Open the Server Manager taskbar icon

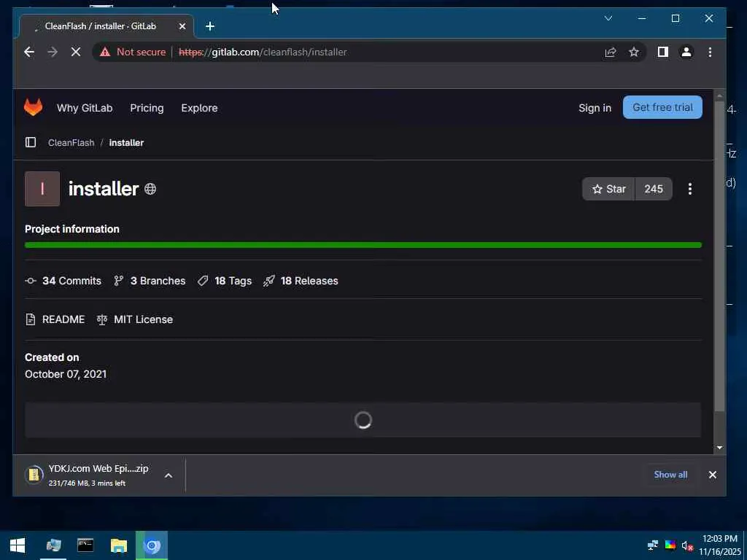coord(53,545)
